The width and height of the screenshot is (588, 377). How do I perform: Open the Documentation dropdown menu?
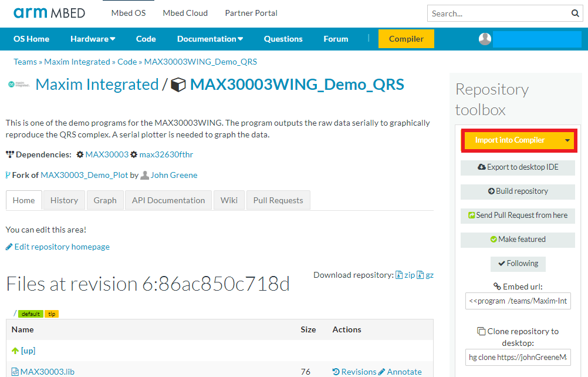click(210, 39)
